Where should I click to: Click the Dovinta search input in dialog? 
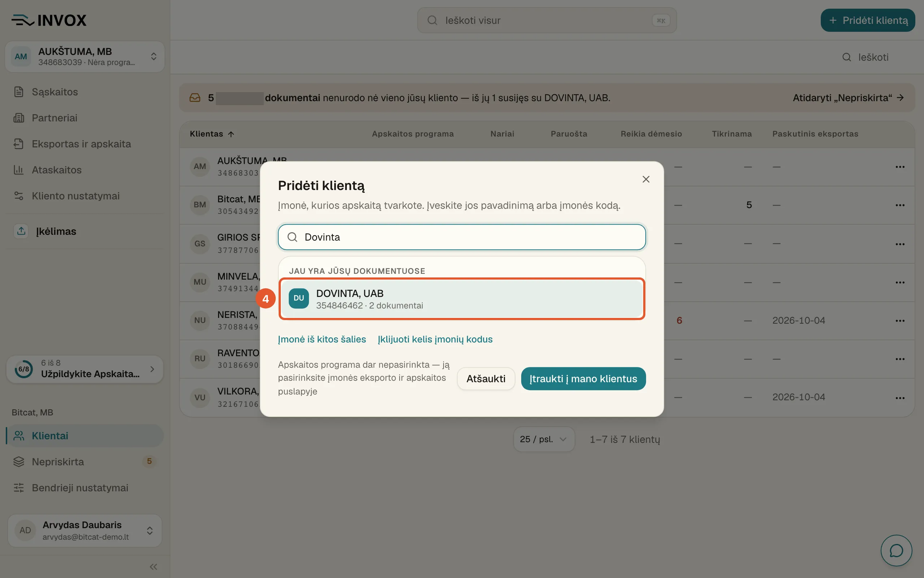(x=462, y=237)
